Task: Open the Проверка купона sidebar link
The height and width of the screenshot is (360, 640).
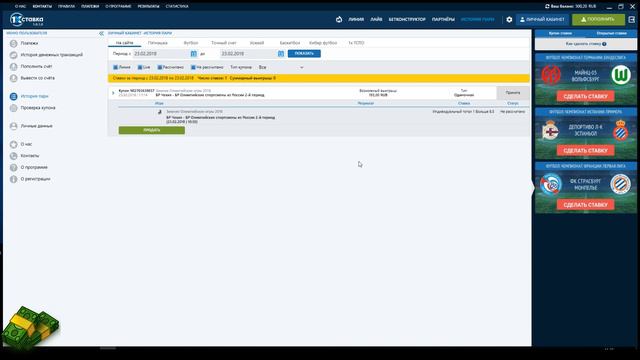Action: click(x=38, y=108)
